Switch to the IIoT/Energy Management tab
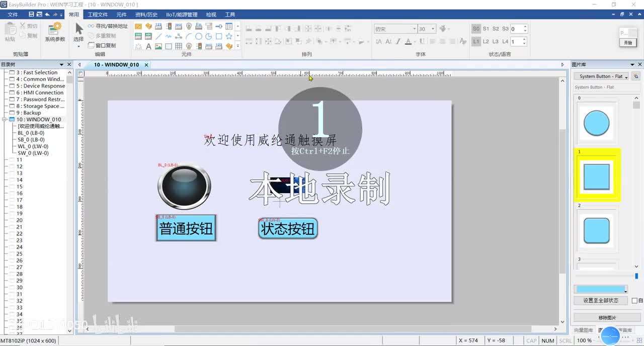This screenshot has width=644, height=346. tap(182, 15)
